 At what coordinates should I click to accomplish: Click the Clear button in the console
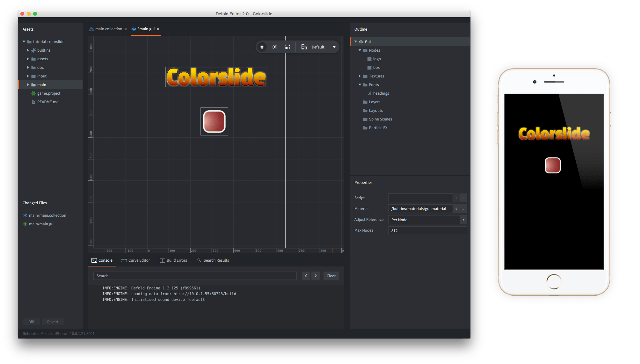(331, 276)
